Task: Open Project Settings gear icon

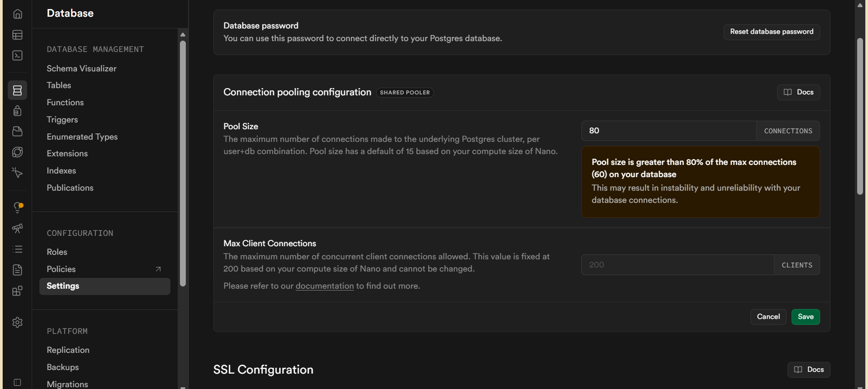Action: coord(17,322)
